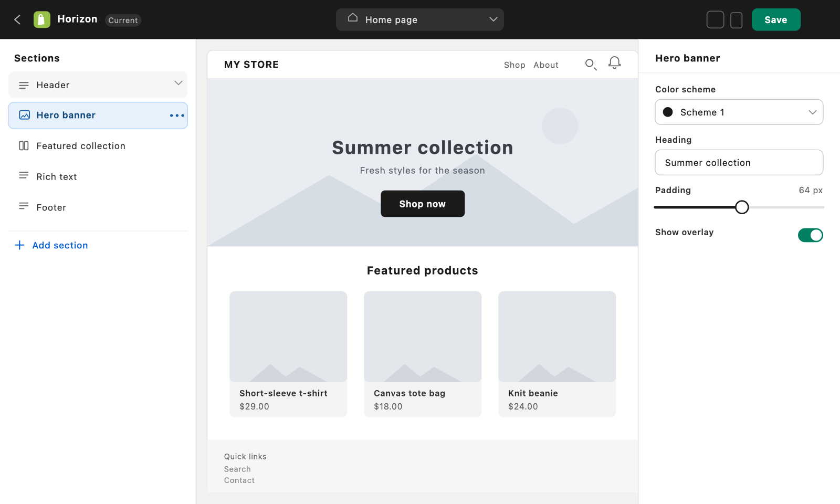Viewport: 840px width, 504px height.
Task: Go back using the left arrow icon
Action: coord(17,19)
